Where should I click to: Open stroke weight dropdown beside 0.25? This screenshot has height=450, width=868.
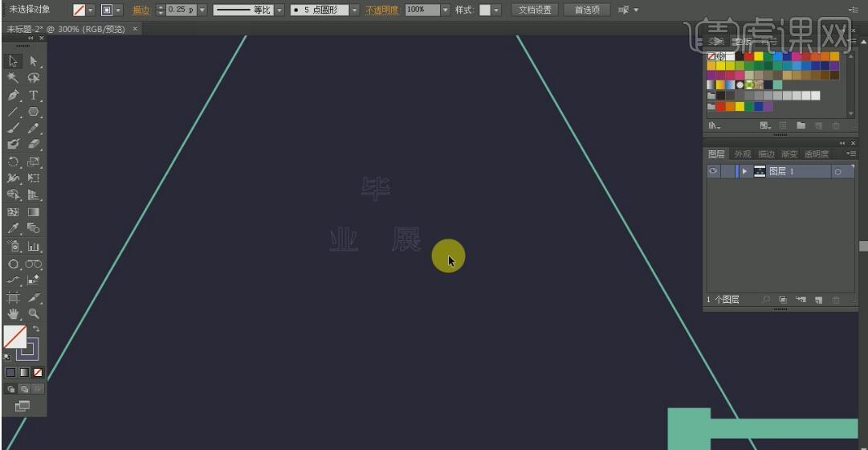coord(202,10)
